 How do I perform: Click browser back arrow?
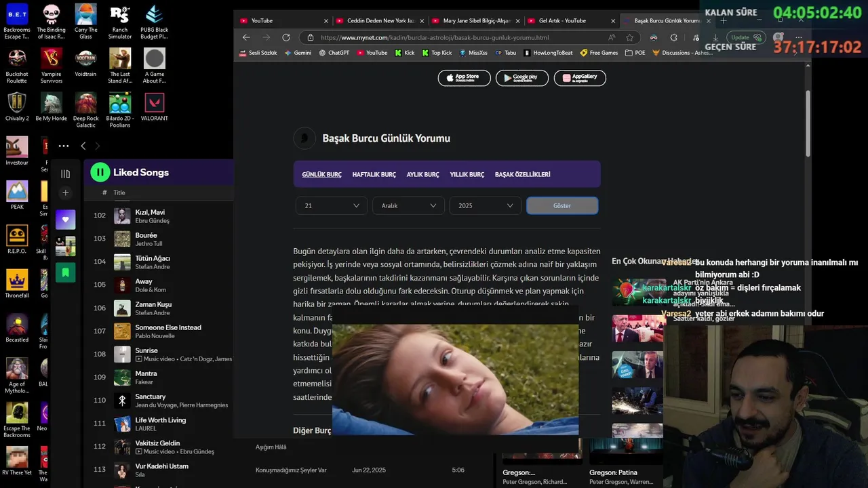(x=246, y=37)
